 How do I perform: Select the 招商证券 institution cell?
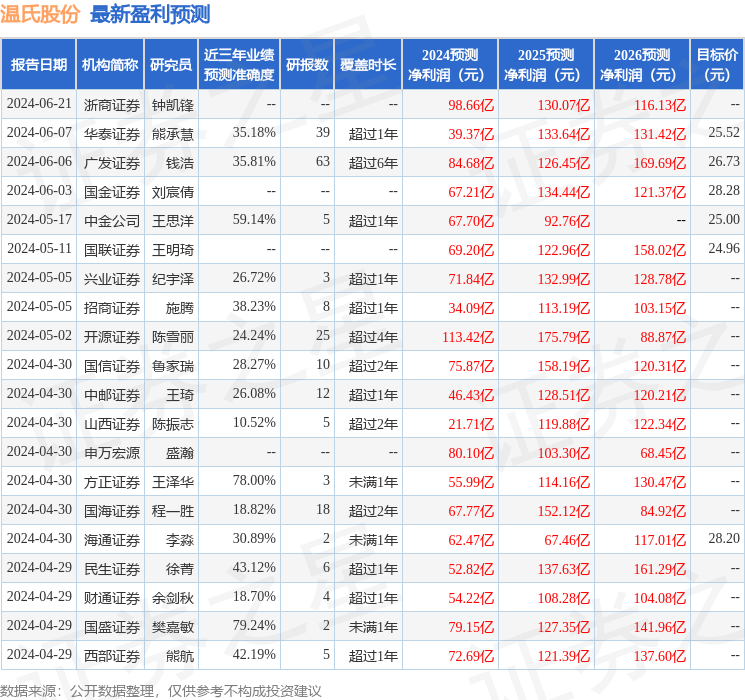[112, 307]
